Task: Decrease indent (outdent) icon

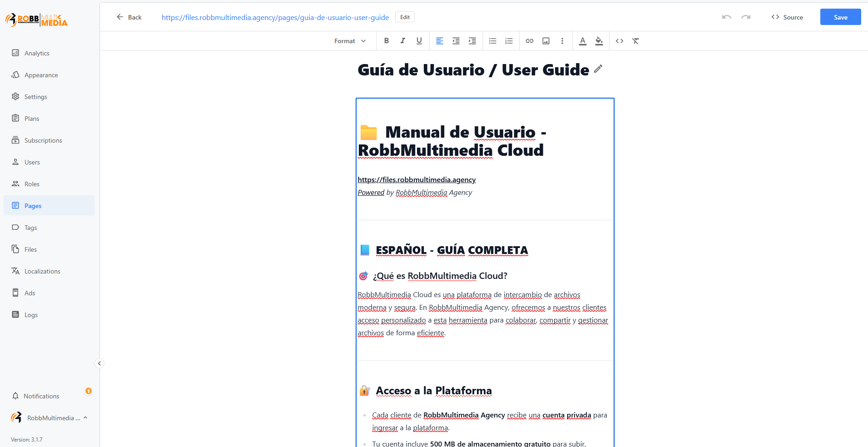Action: (x=456, y=41)
